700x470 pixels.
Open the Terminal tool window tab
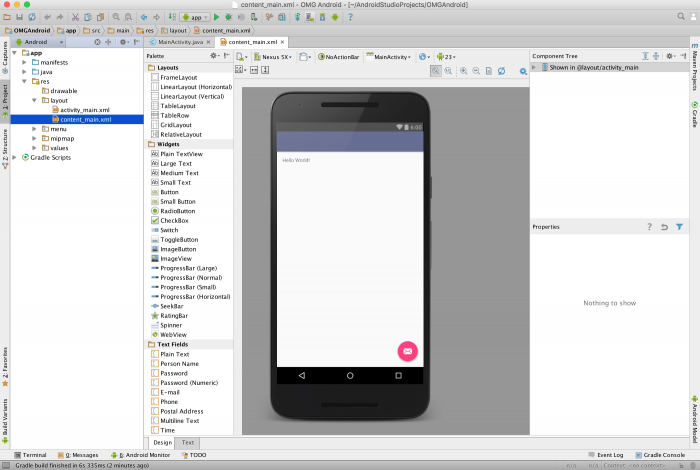30,455
